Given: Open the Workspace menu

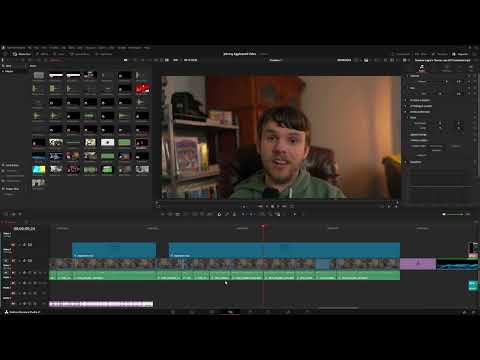Looking at the screenshot, I should 135,48.
